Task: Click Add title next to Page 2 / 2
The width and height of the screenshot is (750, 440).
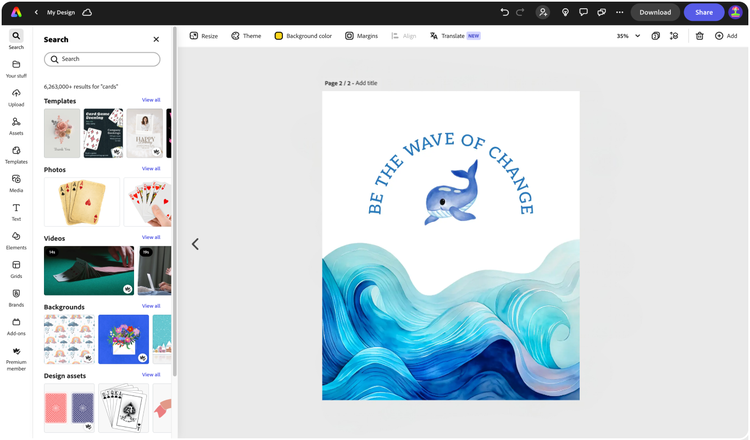Action: pos(366,83)
